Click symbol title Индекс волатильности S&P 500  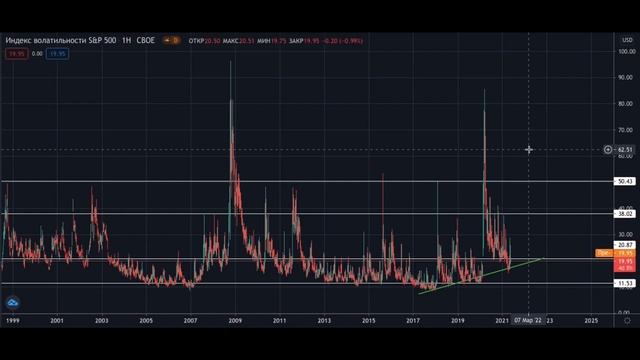pyautogui.click(x=61, y=40)
